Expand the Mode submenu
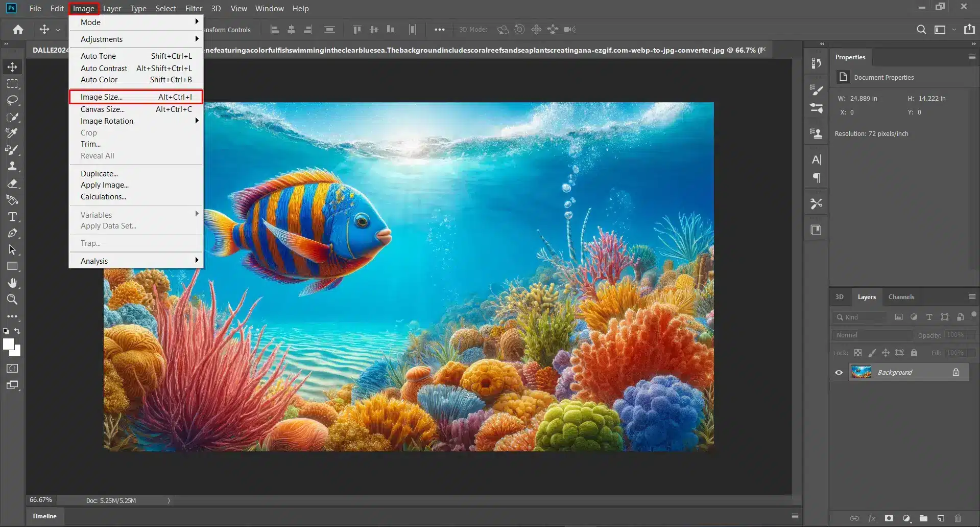The width and height of the screenshot is (980, 527). (x=136, y=22)
